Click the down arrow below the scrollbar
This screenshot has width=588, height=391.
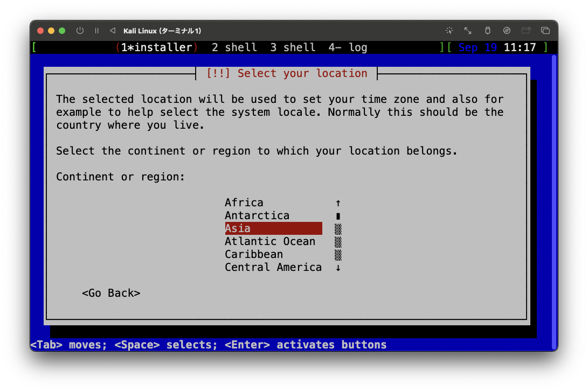pos(338,267)
